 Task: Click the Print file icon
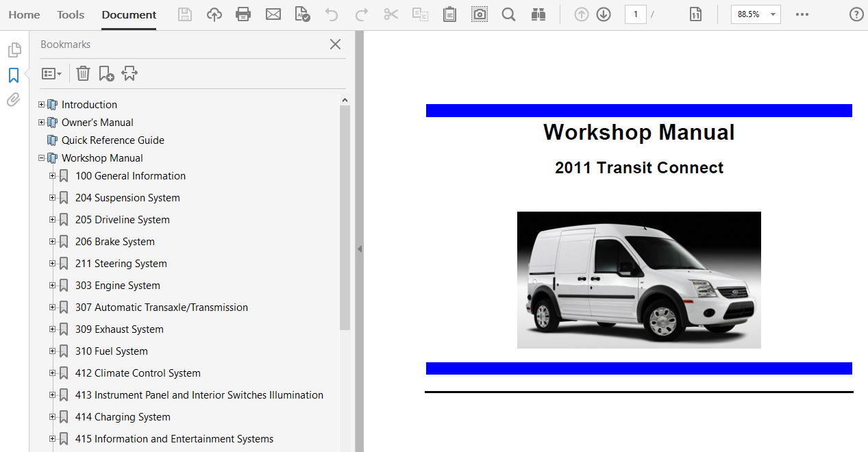(243, 14)
